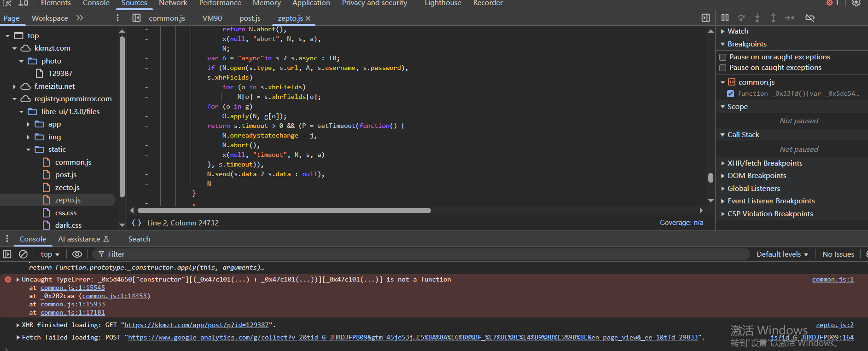Expand the f.meizitu.net tree node
The width and height of the screenshot is (868, 351).
point(14,86)
